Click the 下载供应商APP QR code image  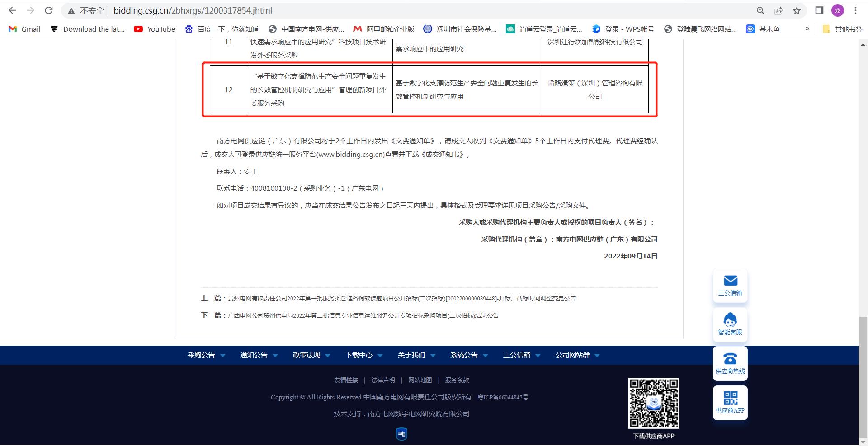coord(654,403)
